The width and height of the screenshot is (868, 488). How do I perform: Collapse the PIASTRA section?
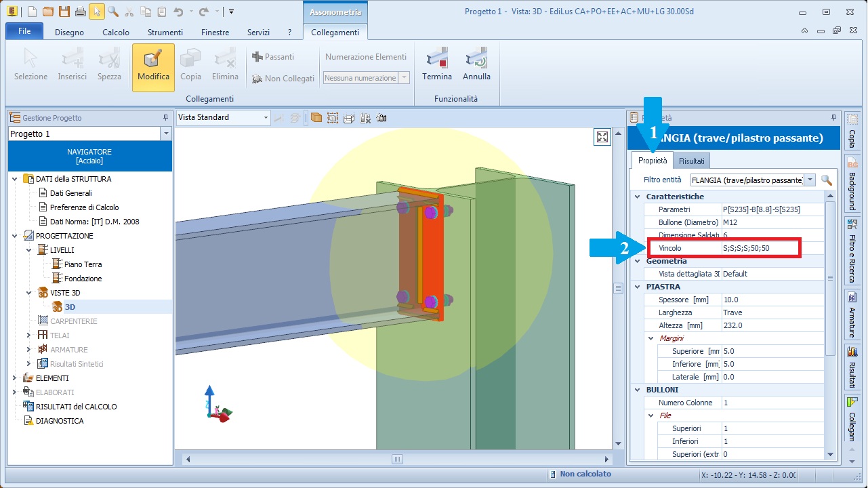[x=637, y=287]
